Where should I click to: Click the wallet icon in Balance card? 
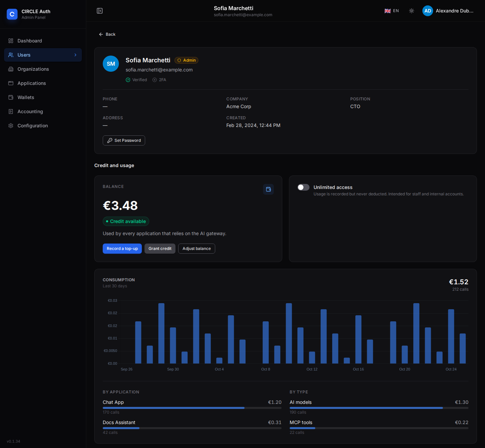pyautogui.click(x=268, y=189)
